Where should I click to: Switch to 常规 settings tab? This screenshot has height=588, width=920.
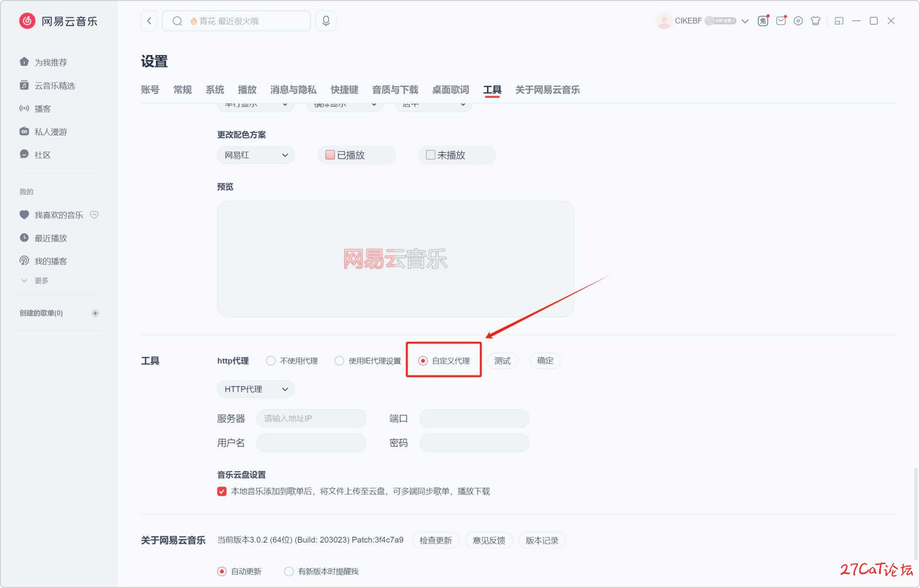[x=182, y=90]
